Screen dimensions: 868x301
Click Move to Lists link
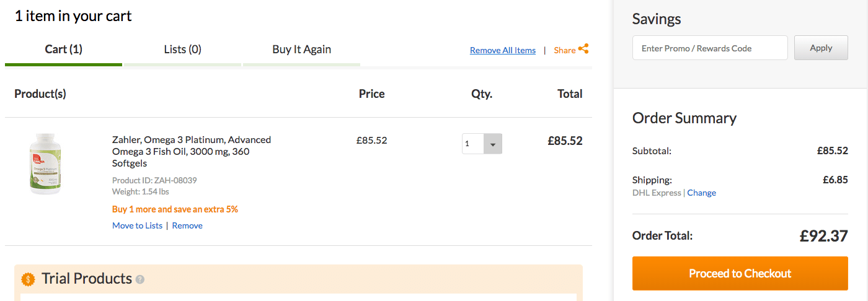click(137, 225)
